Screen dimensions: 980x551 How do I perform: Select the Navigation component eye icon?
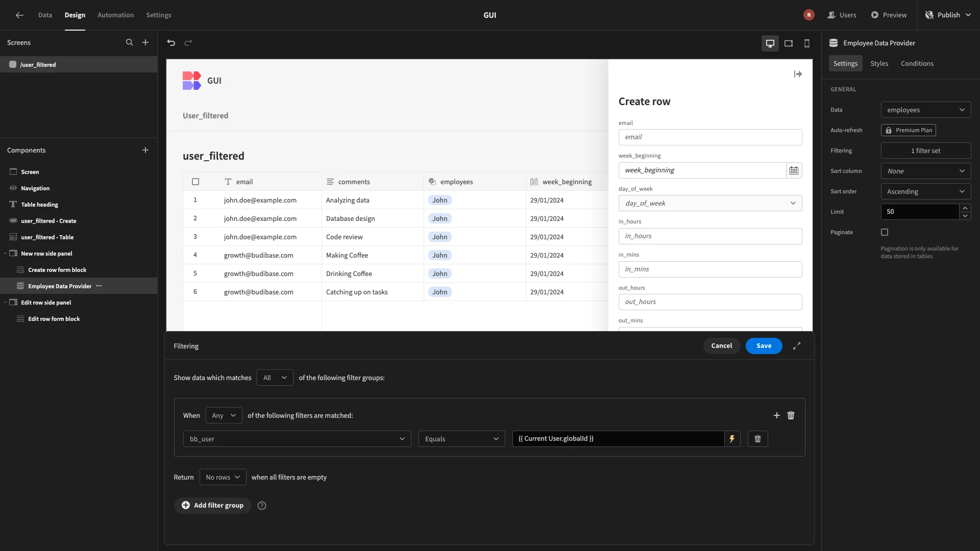click(13, 188)
